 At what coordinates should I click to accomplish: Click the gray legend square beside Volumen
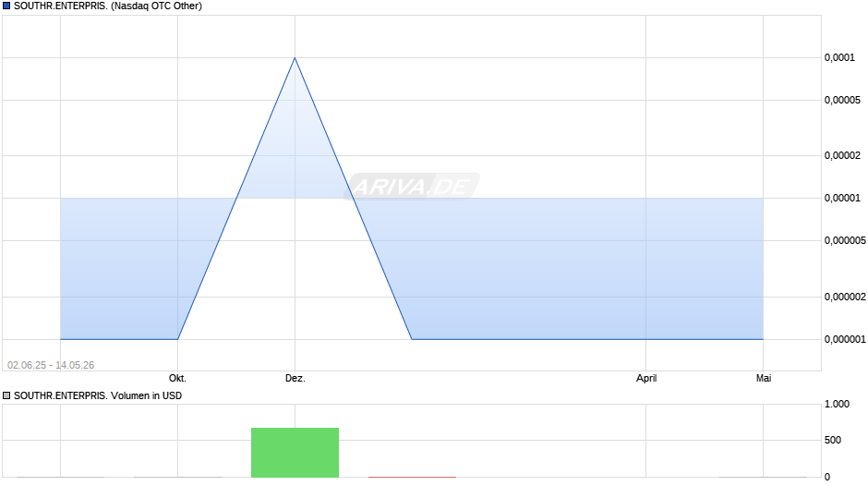(x=6, y=395)
